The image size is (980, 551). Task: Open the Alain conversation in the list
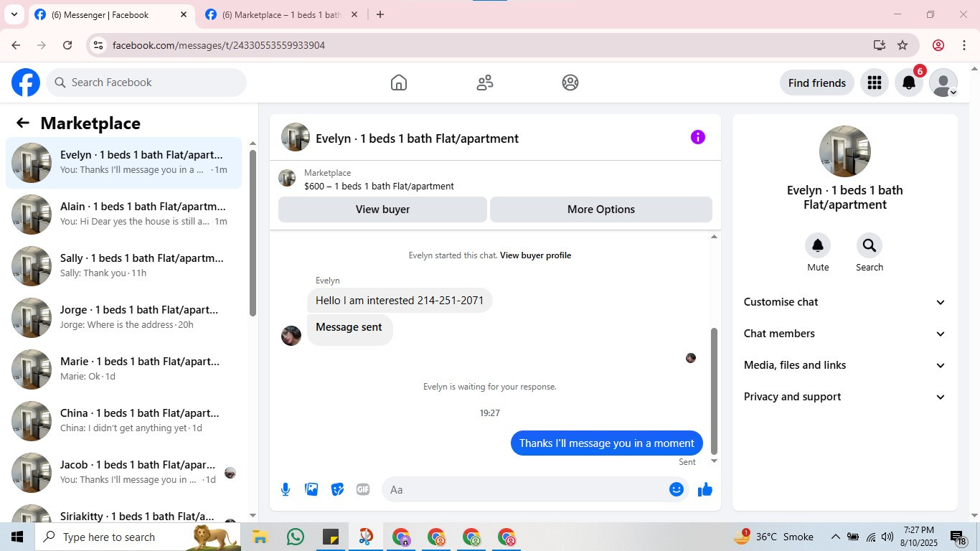(123, 215)
